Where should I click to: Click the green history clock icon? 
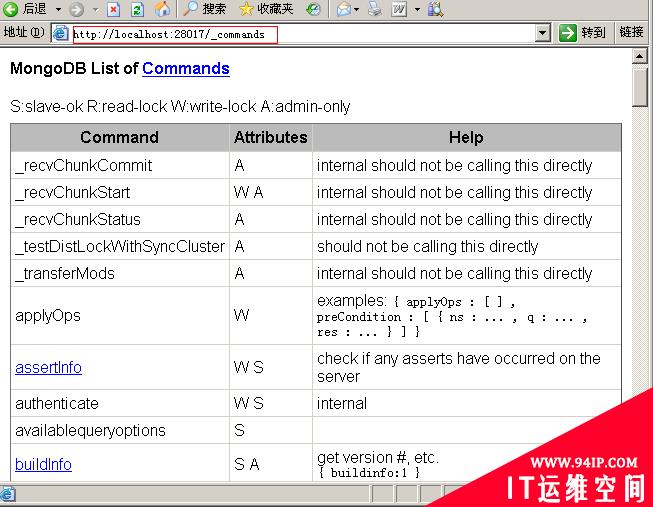[313, 9]
